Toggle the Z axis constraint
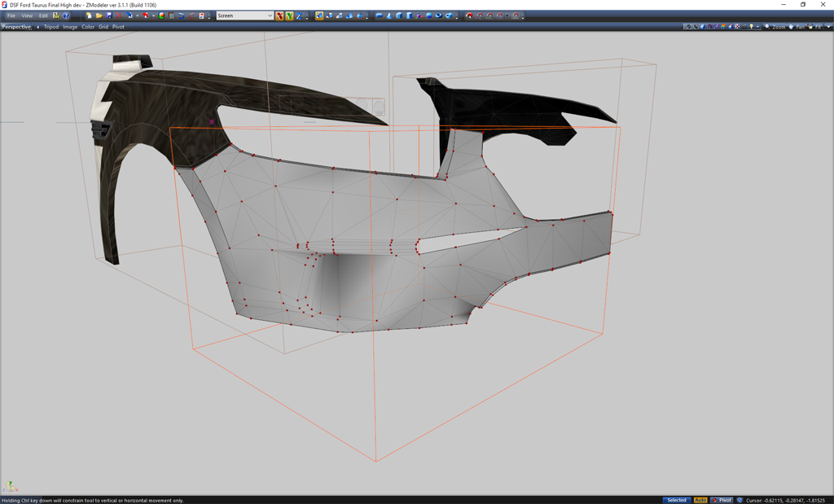The height and width of the screenshot is (504, 834). [299, 15]
